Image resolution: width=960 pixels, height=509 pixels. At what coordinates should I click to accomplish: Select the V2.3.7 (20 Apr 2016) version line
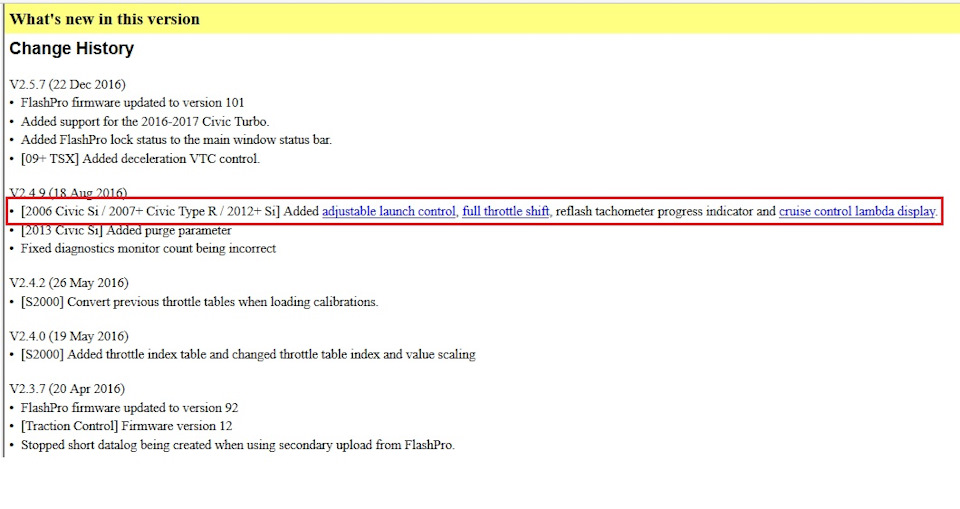point(67,389)
